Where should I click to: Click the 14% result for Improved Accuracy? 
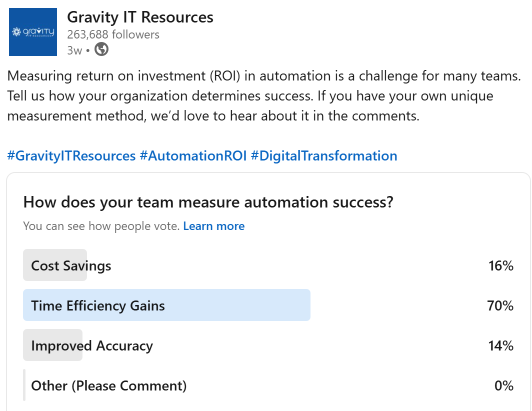[x=500, y=345]
